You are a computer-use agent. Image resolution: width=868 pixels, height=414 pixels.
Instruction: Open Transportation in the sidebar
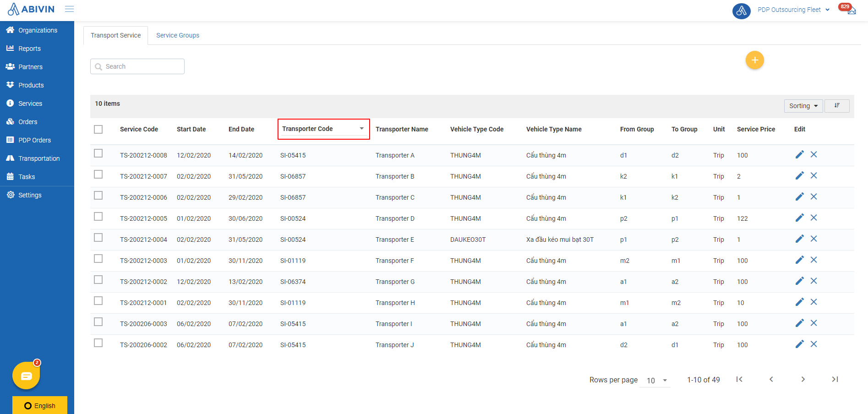[x=37, y=158]
